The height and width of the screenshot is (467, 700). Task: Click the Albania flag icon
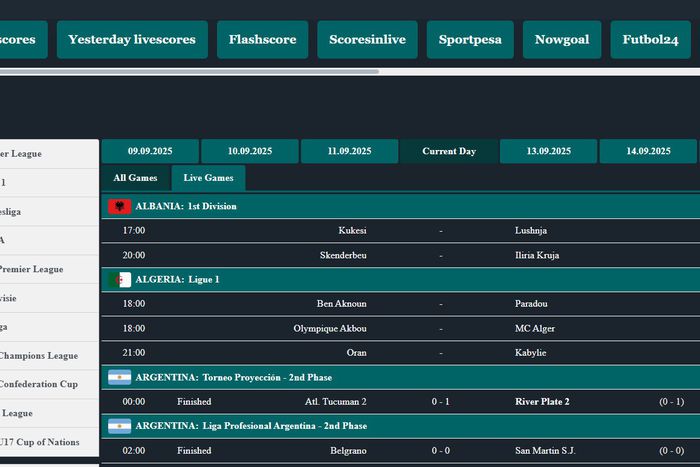pyautogui.click(x=119, y=206)
